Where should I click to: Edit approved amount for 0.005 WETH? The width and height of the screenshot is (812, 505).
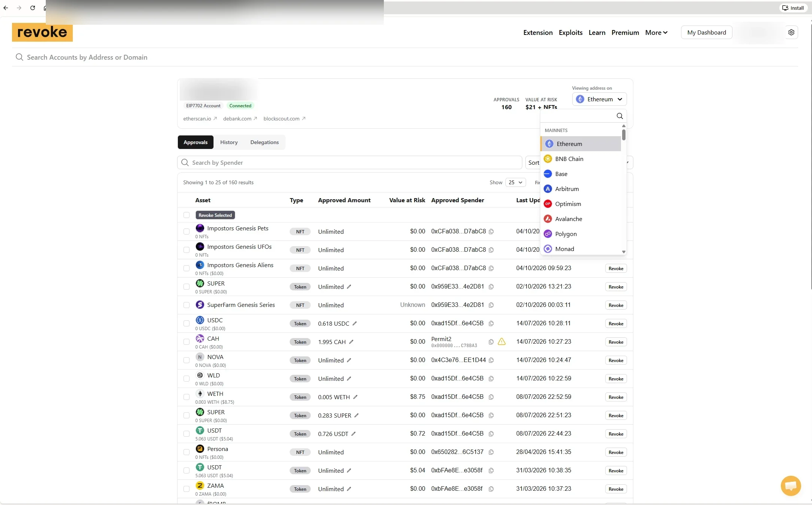pyautogui.click(x=355, y=397)
